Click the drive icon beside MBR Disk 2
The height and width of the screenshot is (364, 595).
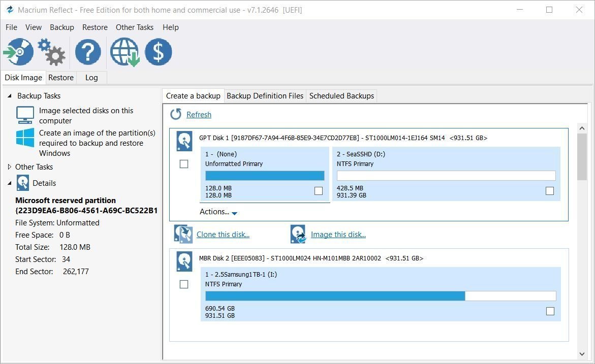[184, 261]
